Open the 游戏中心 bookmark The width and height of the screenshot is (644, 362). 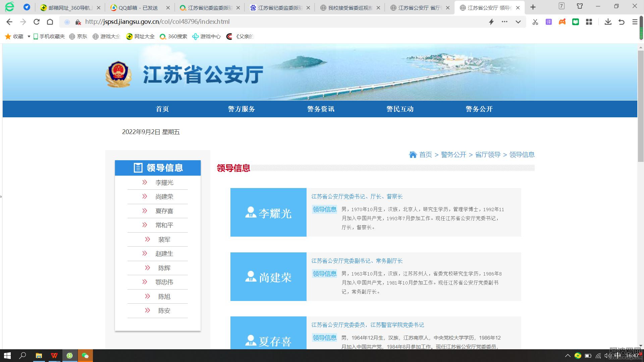[x=206, y=37]
